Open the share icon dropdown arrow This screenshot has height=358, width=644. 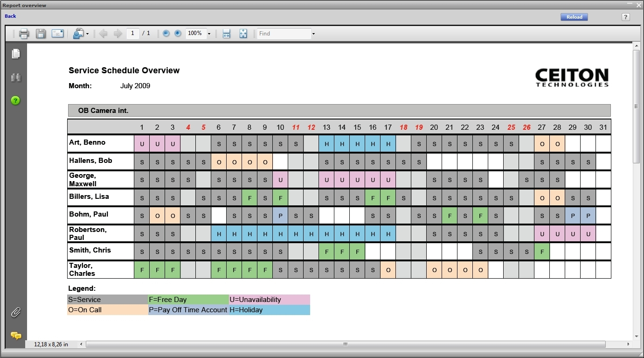[x=87, y=34]
